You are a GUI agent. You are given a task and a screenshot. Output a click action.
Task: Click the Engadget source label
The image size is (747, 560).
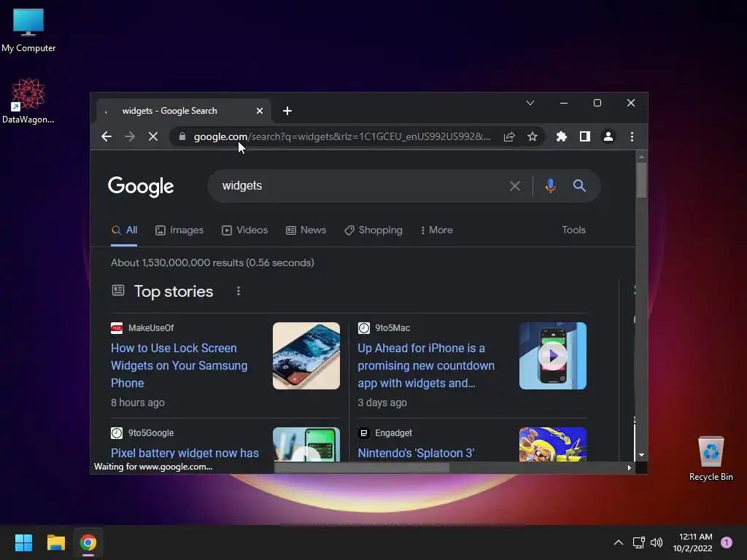coord(393,433)
